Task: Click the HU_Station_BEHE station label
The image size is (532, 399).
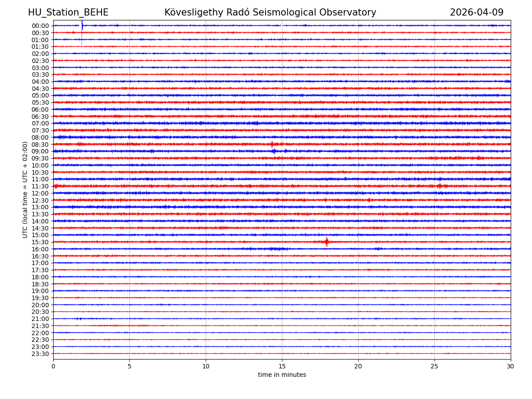Action: click(x=68, y=12)
